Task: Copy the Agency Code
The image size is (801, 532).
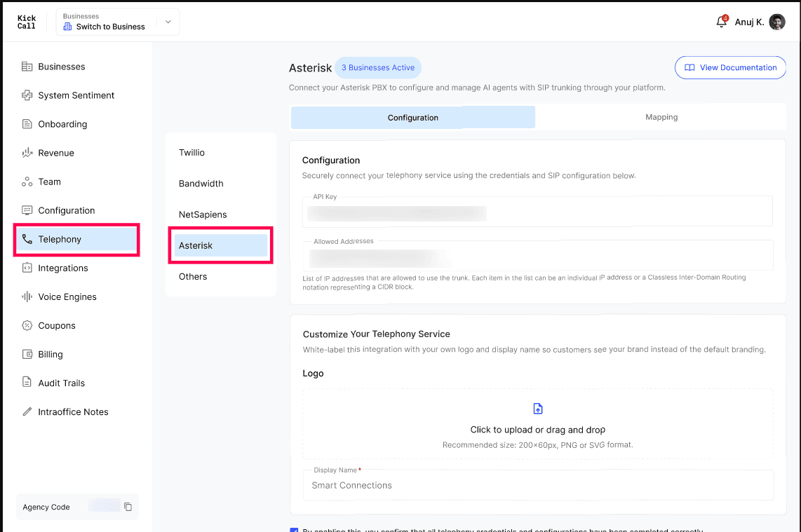Action: click(128, 507)
